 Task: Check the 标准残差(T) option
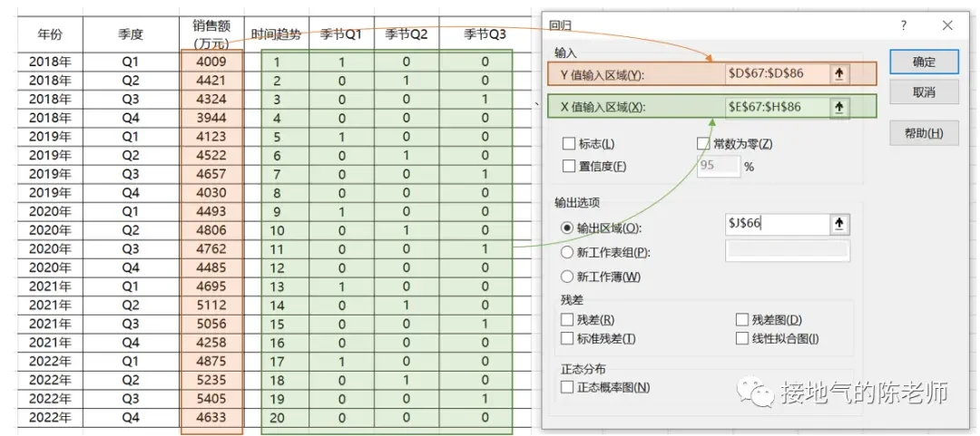567,338
